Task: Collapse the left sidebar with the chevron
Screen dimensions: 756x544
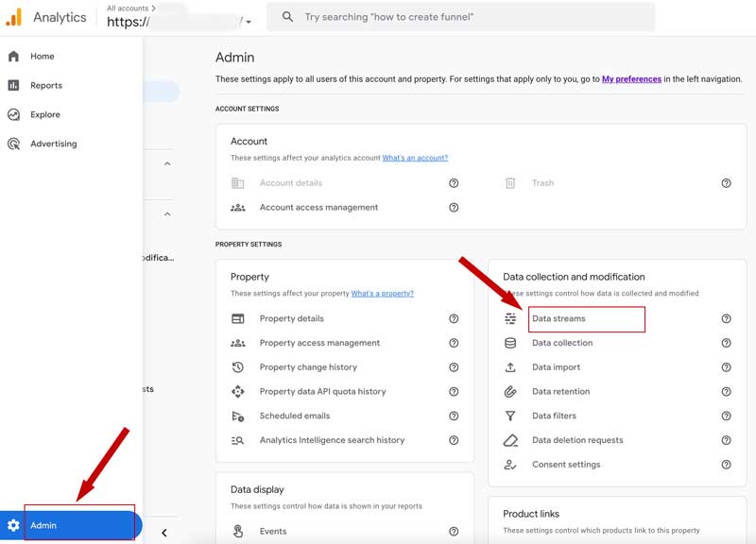Action: click(163, 532)
